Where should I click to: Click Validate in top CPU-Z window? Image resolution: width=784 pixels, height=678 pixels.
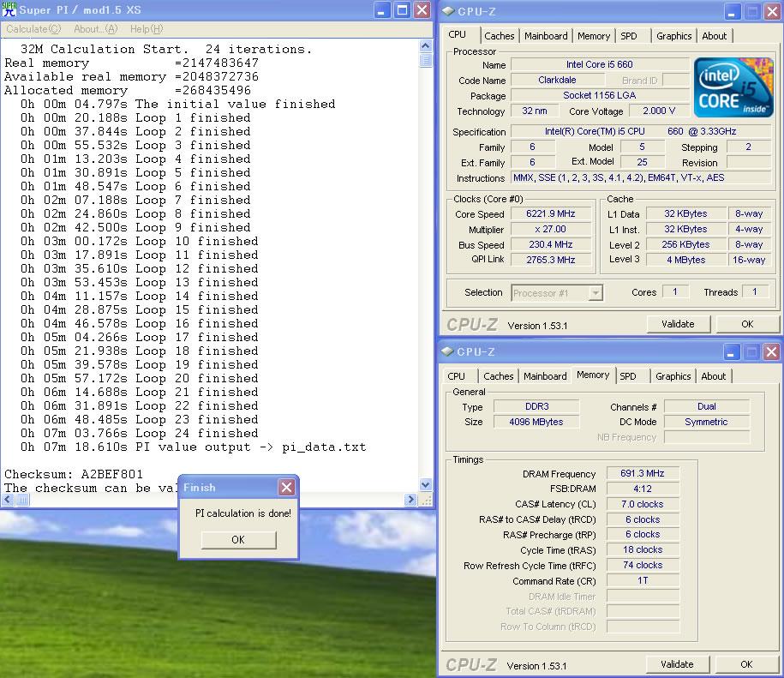point(678,324)
